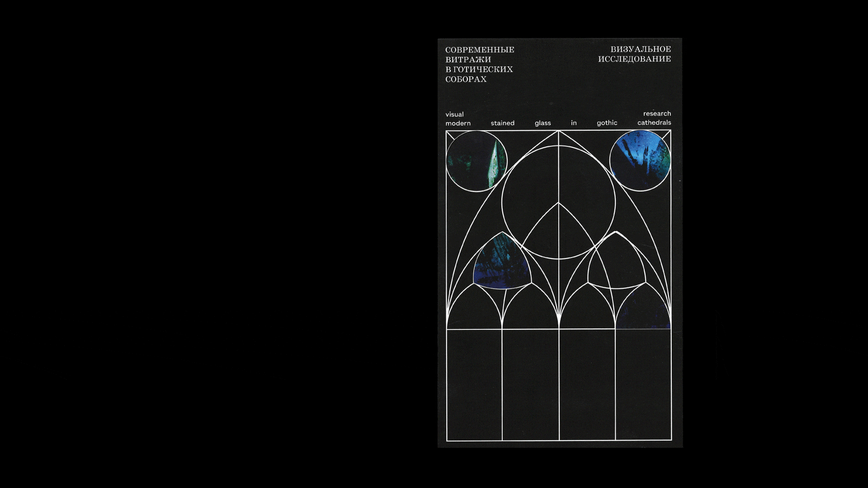Image resolution: width=868 pixels, height=488 pixels.
Task: Click the word 'modern'
Action: (x=458, y=123)
